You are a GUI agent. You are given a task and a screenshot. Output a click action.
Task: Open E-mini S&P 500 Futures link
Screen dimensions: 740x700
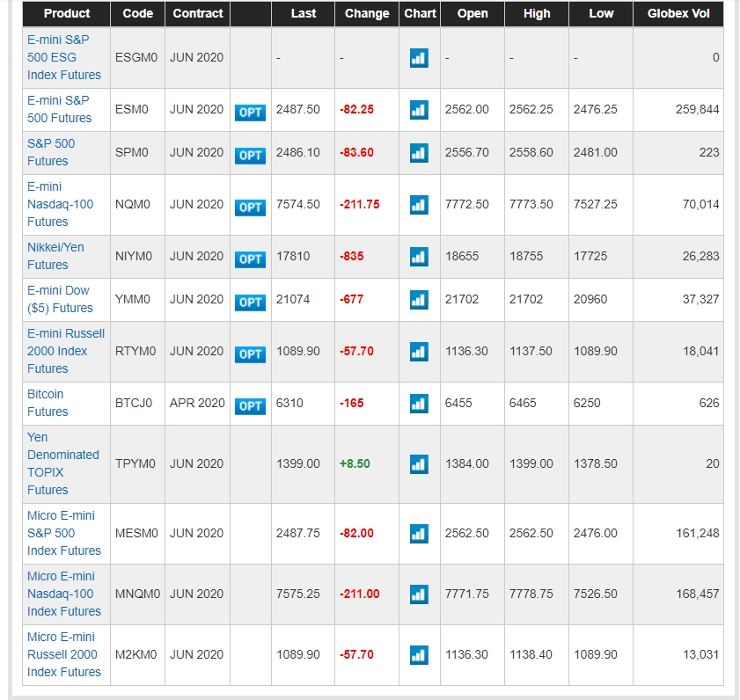60,109
